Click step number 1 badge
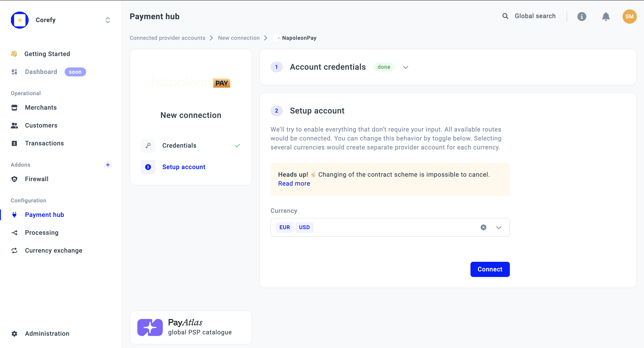The width and height of the screenshot is (644, 348). coord(277,67)
